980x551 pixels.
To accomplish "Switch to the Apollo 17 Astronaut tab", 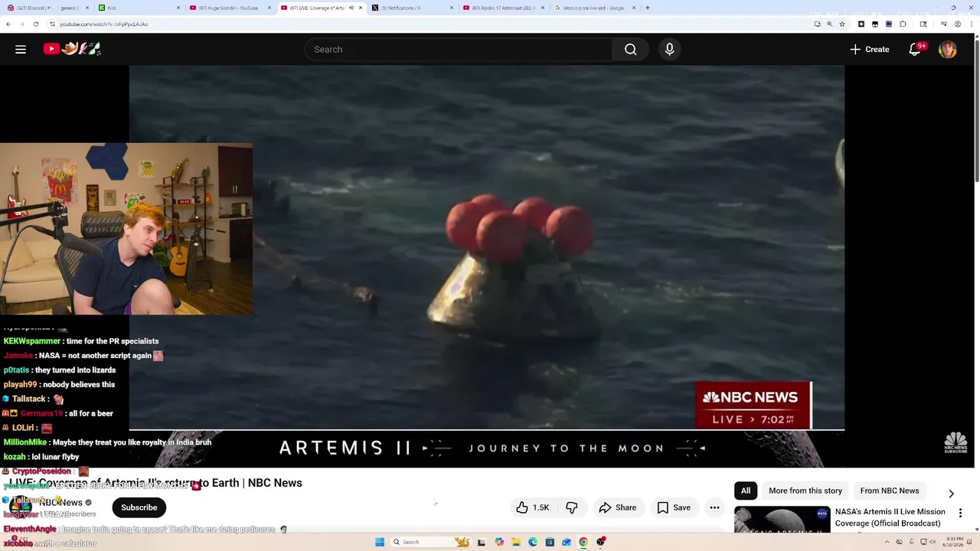I will tap(501, 8).
